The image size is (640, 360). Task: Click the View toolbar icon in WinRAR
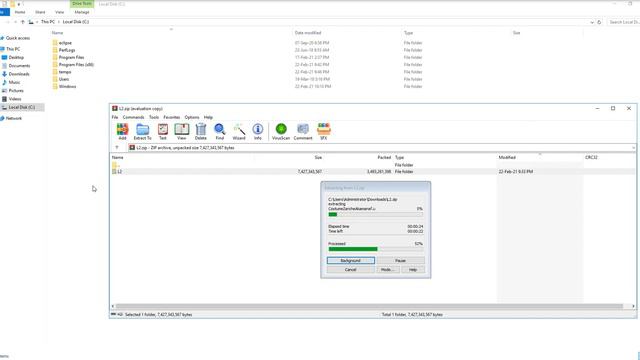click(182, 131)
